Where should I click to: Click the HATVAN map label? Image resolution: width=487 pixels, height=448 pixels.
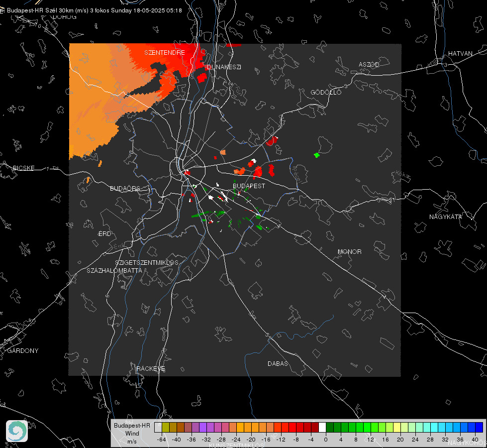pyautogui.click(x=460, y=53)
